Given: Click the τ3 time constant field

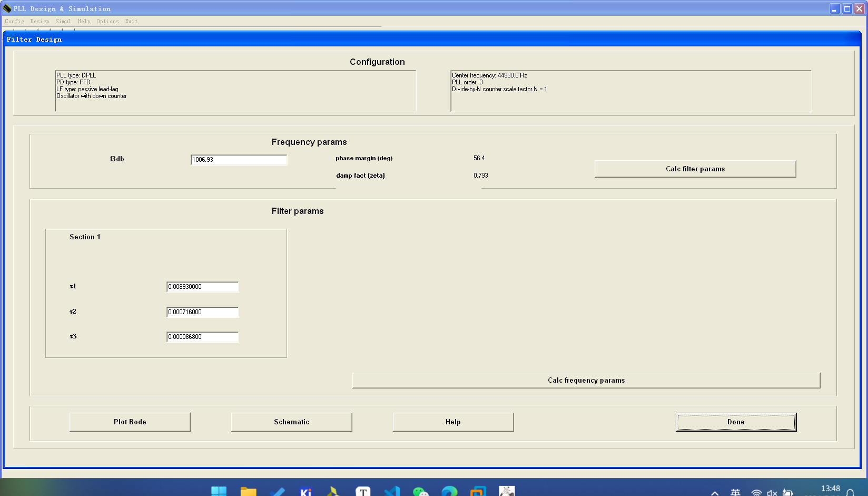Looking at the screenshot, I should pyautogui.click(x=202, y=337).
